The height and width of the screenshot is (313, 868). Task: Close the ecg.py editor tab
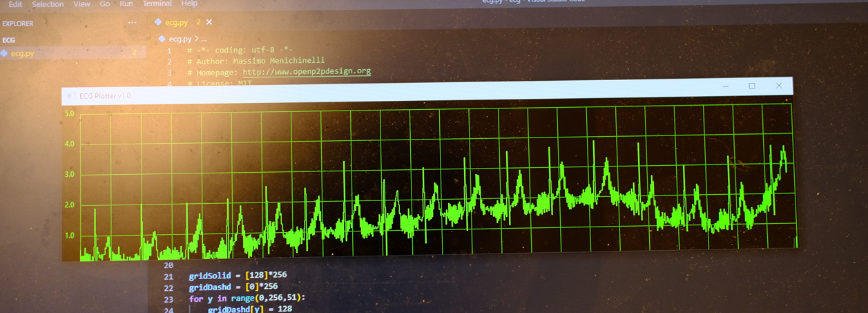click(x=209, y=22)
